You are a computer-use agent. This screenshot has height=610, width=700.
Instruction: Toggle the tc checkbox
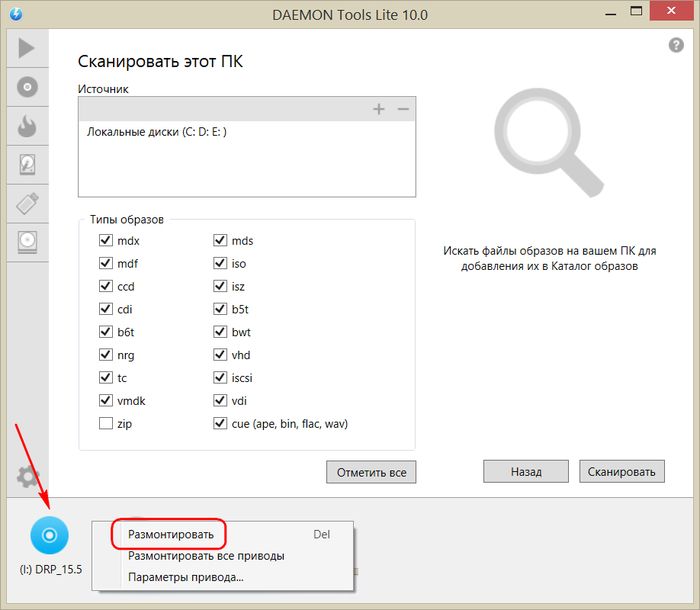[x=105, y=377]
